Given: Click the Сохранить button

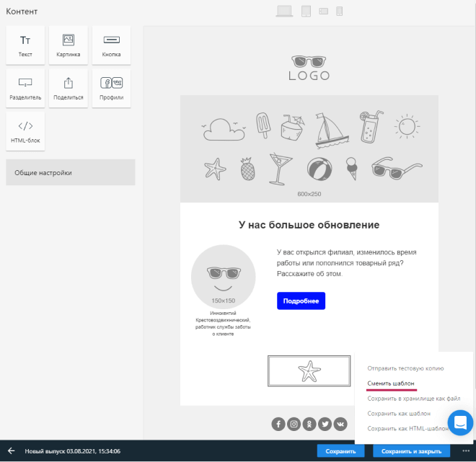Looking at the screenshot, I should (340, 451).
